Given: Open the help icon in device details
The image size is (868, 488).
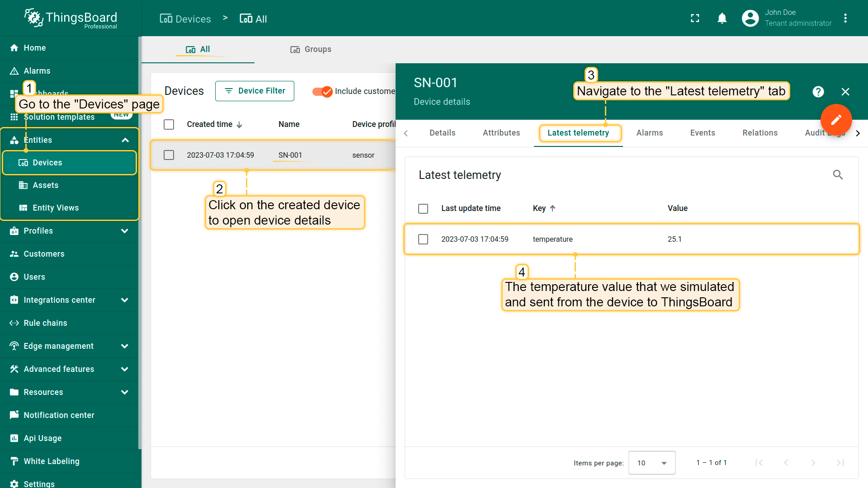Looking at the screenshot, I should coord(818,92).
